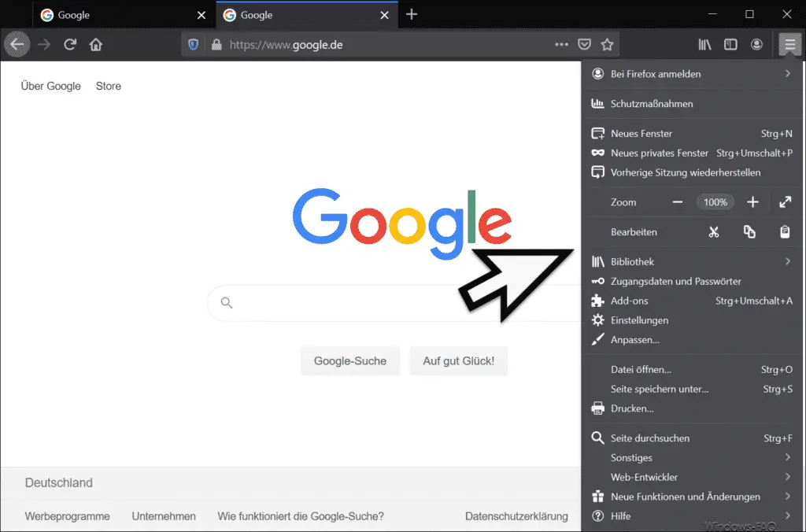Show site security info via padlock
This screenshot has height=532, width=806.
(x=216, y=45)
